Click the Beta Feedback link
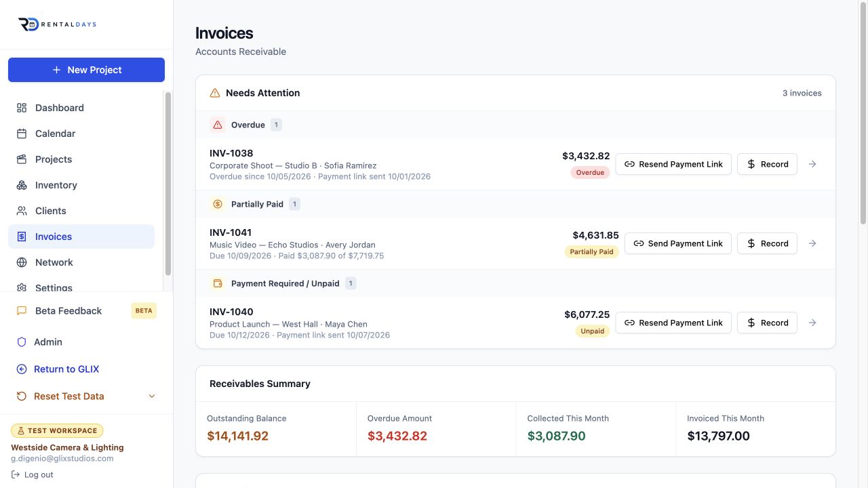Screen dimensions: 868x488 point(86,310)
